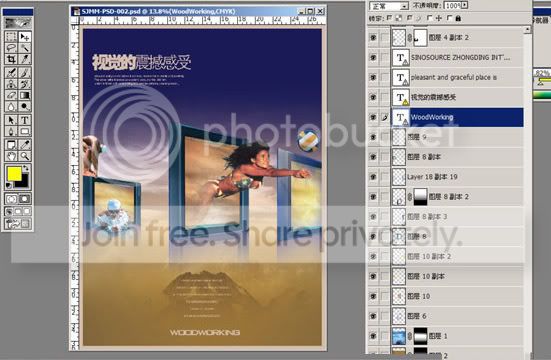Click the yellow foreground color swatch
The width and height of the screenshot is (551, 360).
click(14, 174)
